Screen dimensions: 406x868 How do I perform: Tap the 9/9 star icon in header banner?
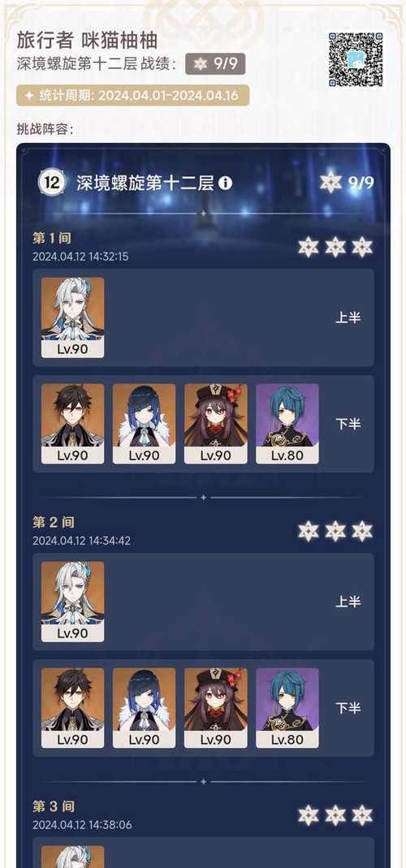tap(330, 183)
